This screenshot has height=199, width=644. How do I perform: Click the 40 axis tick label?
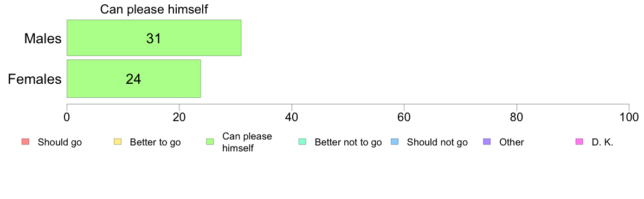click(292, 116)
